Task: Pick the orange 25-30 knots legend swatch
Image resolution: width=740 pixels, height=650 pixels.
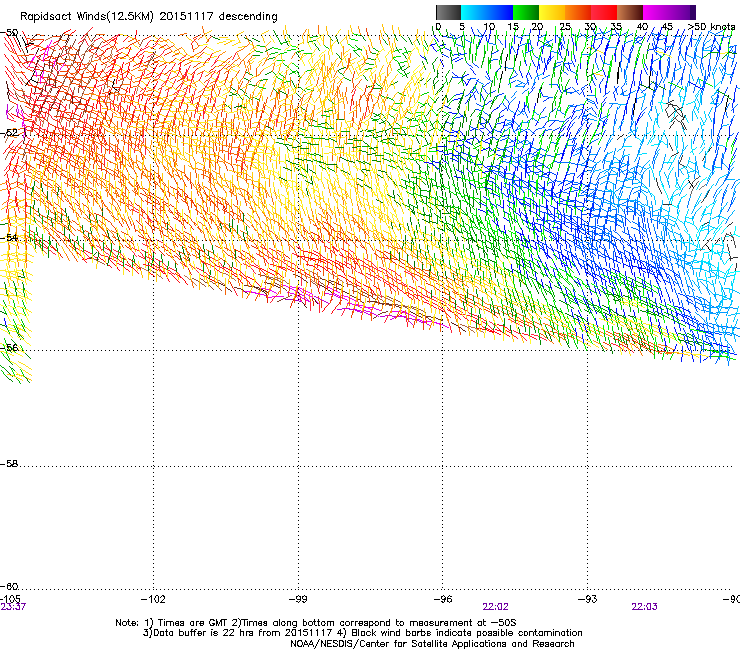Action: (578, 12)
